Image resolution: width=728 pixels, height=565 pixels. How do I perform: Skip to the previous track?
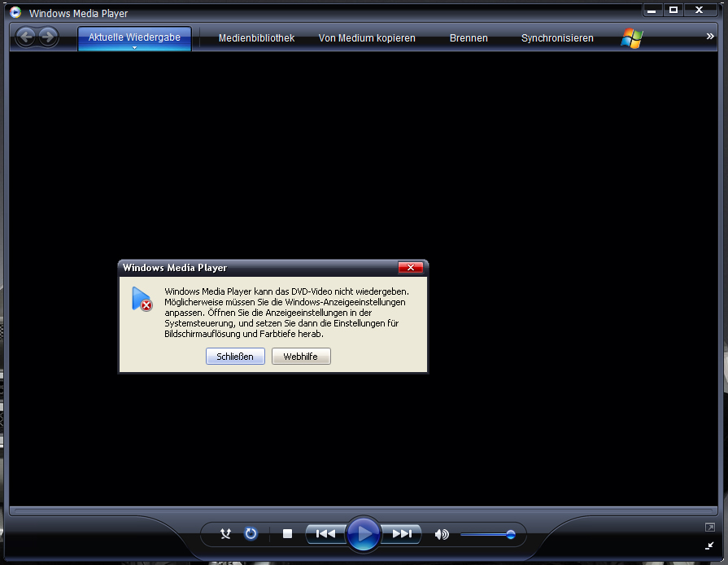point(326,534)
